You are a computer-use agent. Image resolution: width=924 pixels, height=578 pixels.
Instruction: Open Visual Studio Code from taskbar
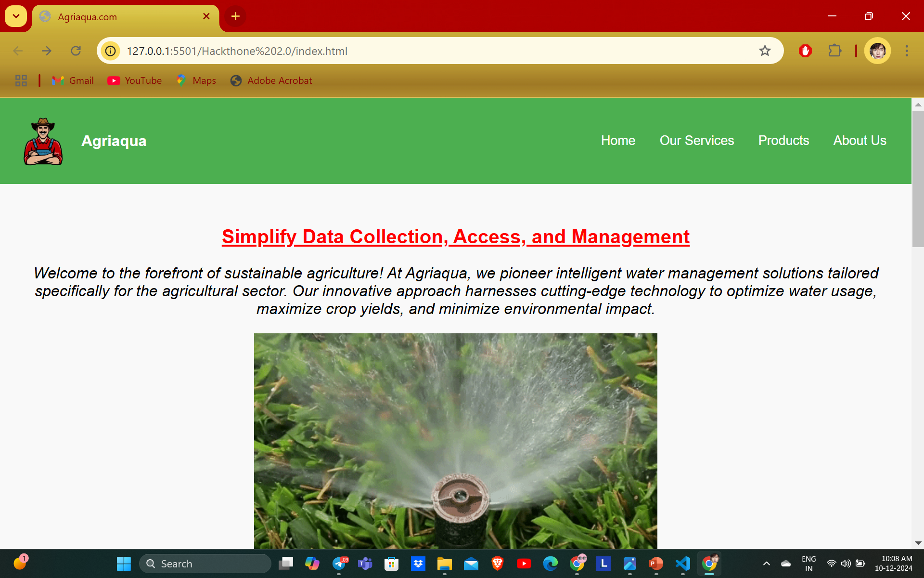tap(682, 563)
